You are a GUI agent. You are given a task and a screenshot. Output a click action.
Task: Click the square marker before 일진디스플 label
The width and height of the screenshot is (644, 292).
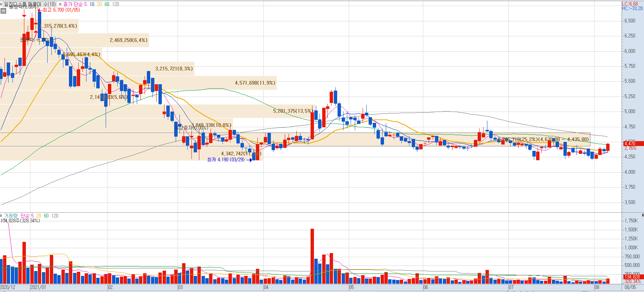(1, 4)
